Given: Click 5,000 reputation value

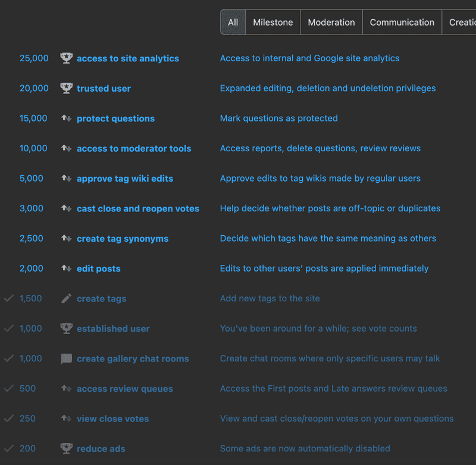Looking at the screenshot, I should (x=32, y=178).
